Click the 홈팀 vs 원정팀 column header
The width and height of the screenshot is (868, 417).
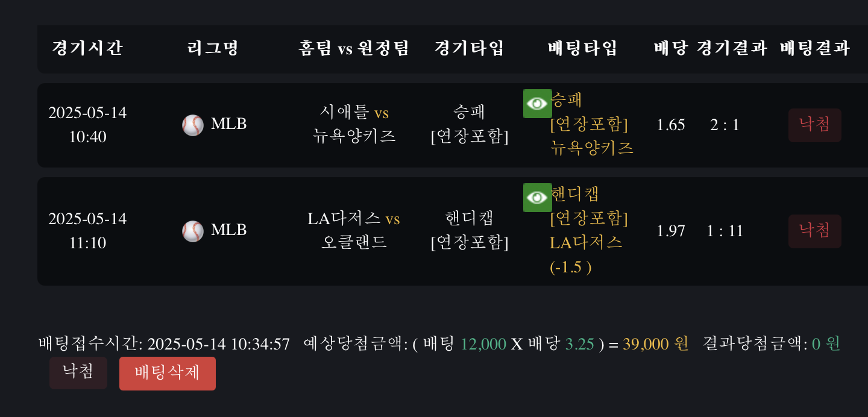tap(354, 48)
